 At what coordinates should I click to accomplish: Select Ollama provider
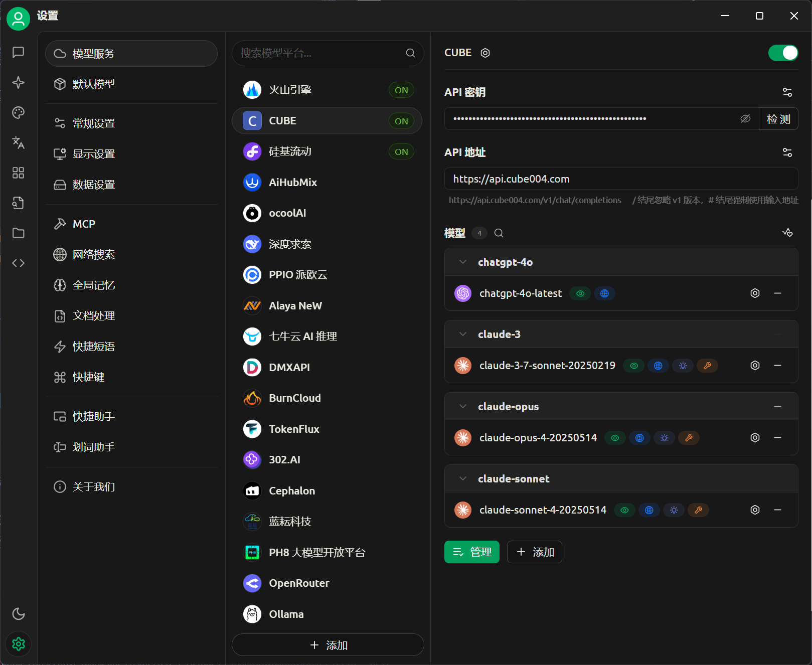[327, 614]
